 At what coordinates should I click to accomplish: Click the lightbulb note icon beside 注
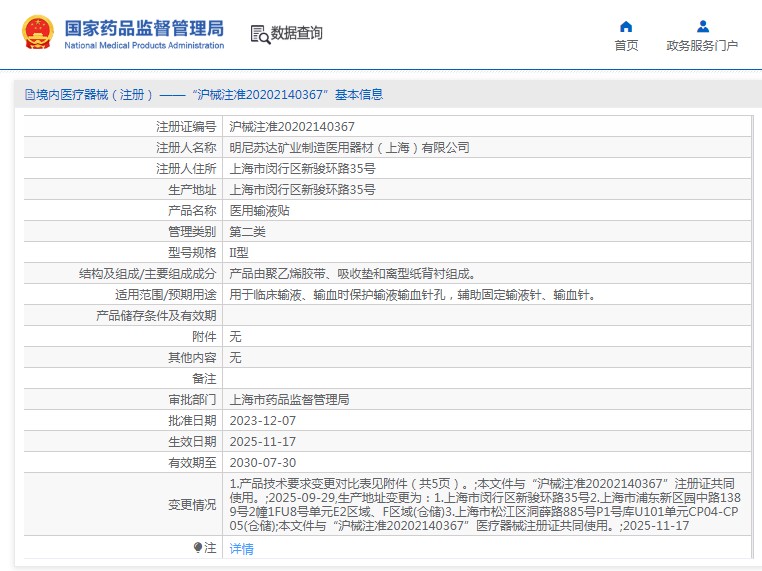[x=197, y=548]
